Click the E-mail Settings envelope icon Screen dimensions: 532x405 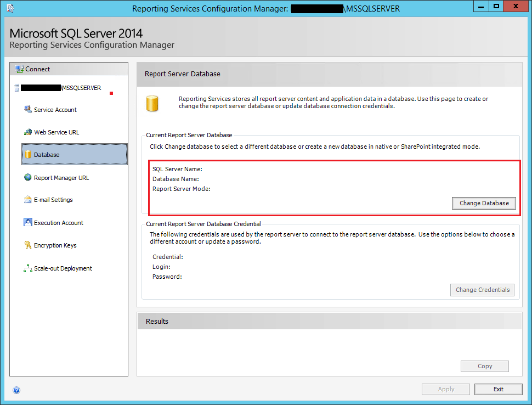point(28,200)
